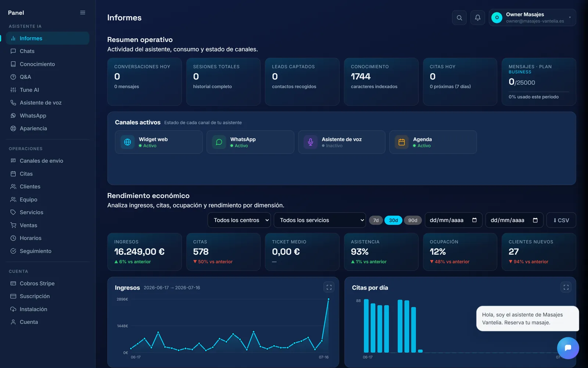This screenshot has height=368, width=588.
Task: Collapse the sidebar with the hamburger icon
Action: [x=83, y=13]
